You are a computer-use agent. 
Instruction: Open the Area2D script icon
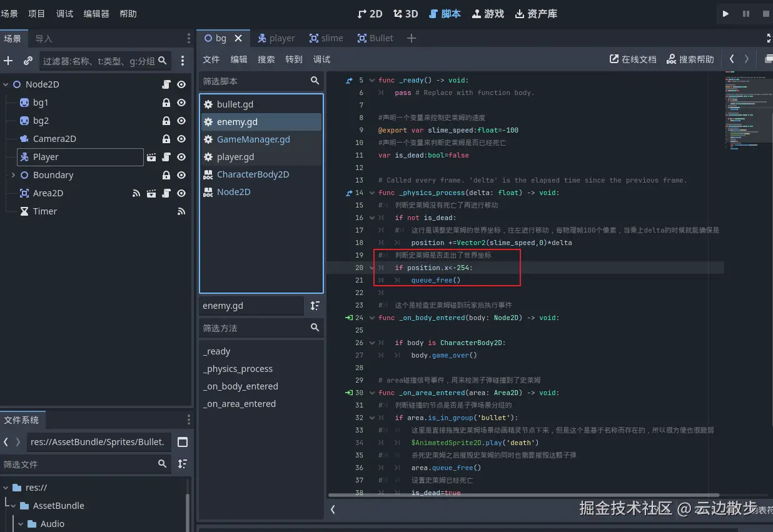[166, 193]
